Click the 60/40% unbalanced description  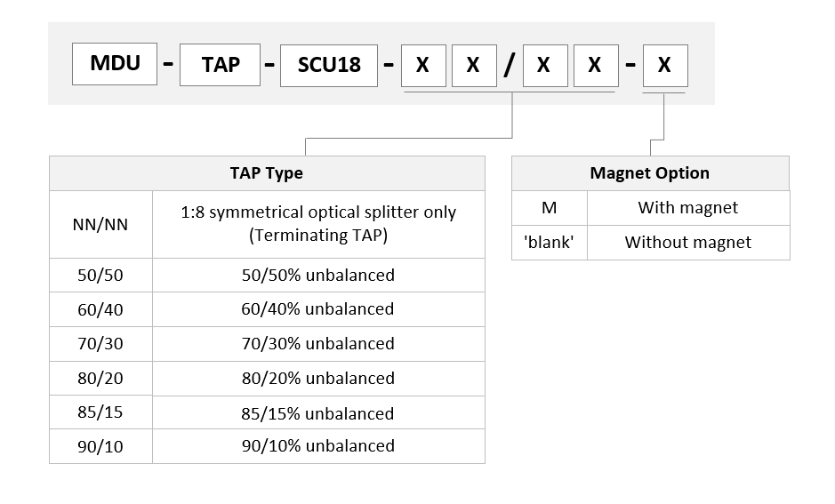(318, 309)
